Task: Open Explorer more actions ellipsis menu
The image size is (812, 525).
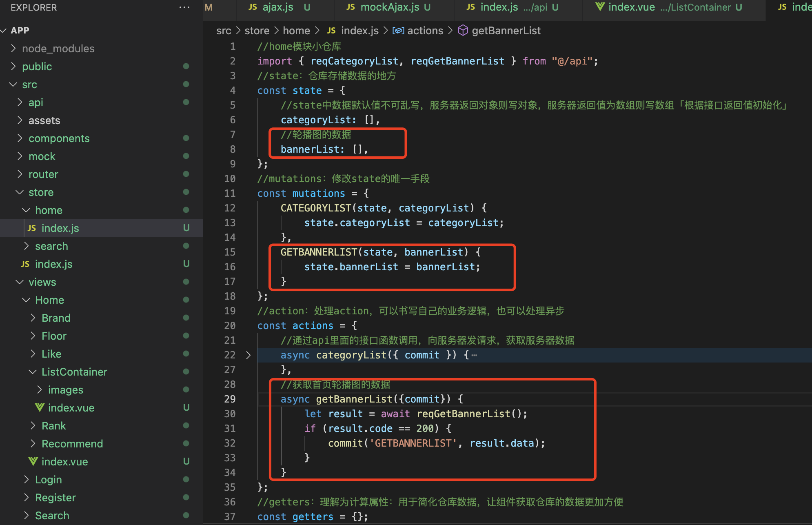Action: [x=184, y=7]
